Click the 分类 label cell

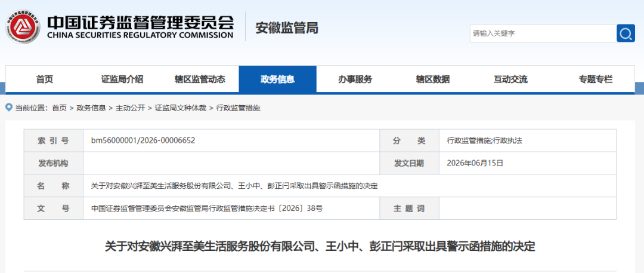coord(409,140)
